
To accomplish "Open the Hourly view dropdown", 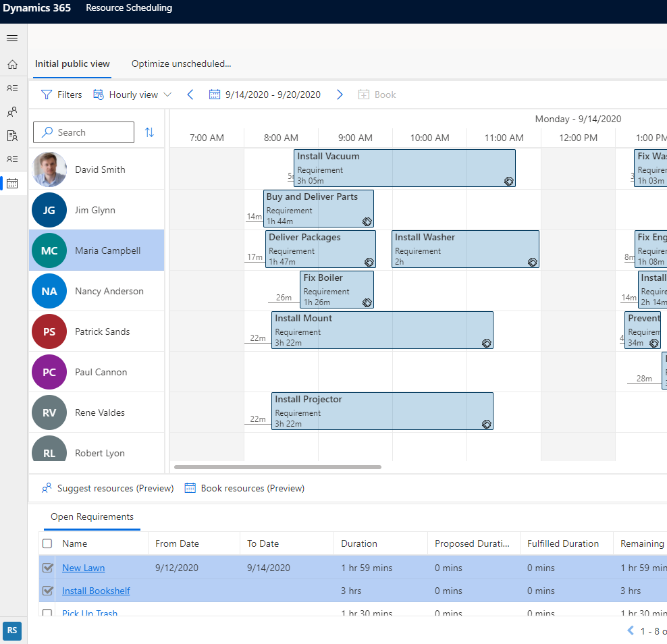I will pyautogui.click(x=132, y=95).
